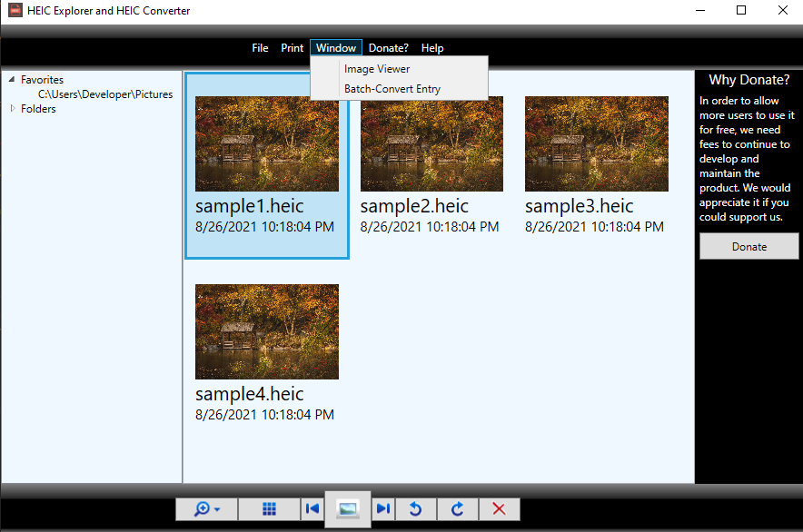Expand the Folders tree node
Image resolution: width=803 pixels, height=532 pixels.
[x=12, y=109]
